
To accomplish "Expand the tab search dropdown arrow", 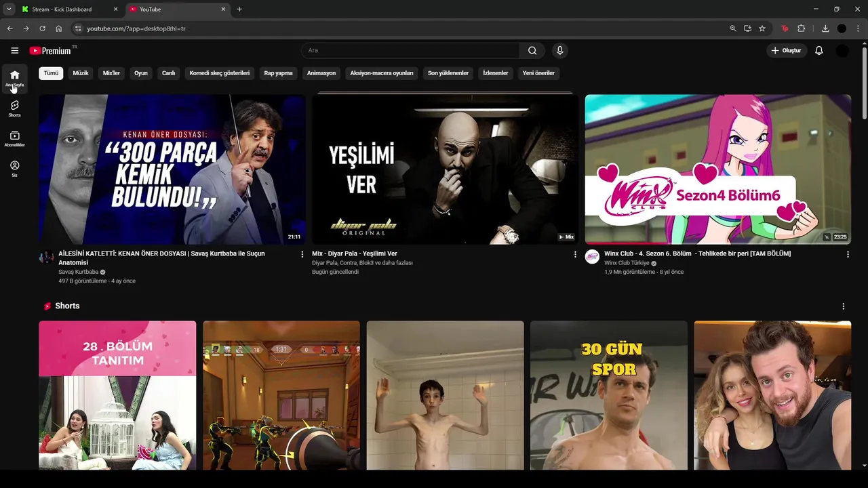I will coord(9,9).
